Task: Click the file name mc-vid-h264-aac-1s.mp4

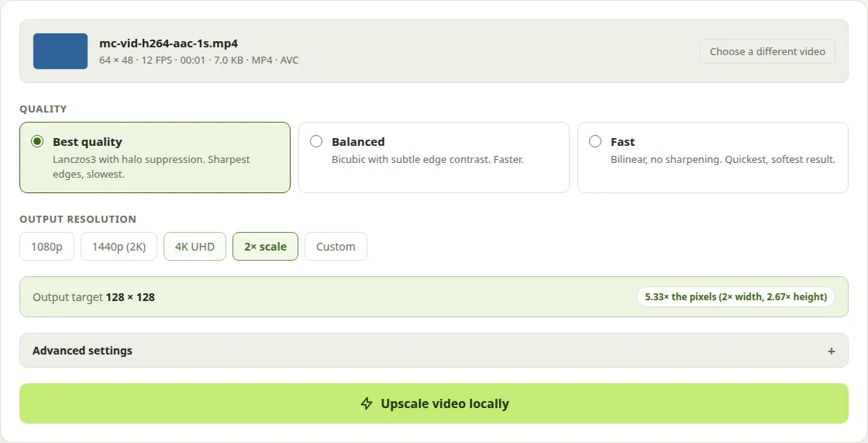Action: click(168, 43)
